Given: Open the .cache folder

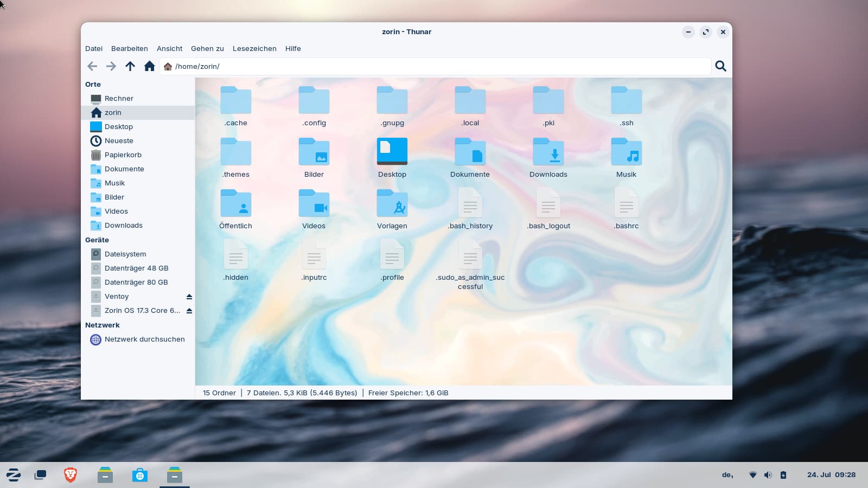Looking at the screenshot, I should [x=236, y=106].
